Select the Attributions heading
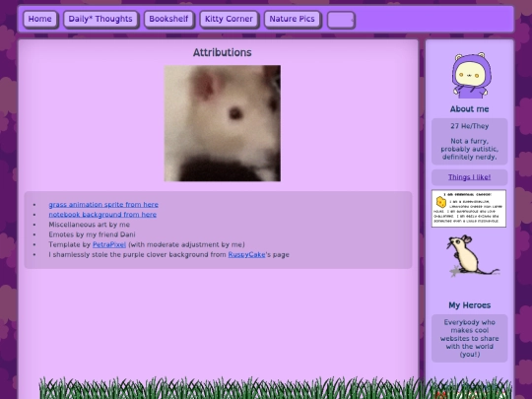Viewport: 532px width, 399px height. coord(223,52)
